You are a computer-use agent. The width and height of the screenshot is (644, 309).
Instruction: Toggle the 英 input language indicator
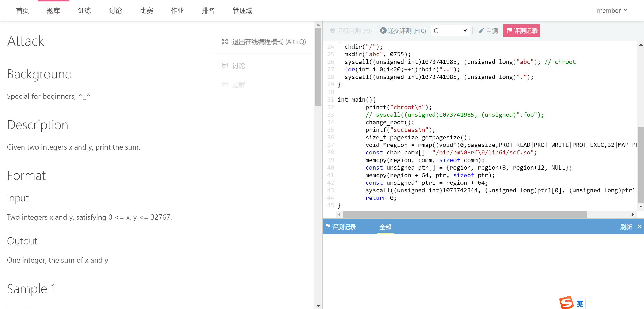coord(580,304)
